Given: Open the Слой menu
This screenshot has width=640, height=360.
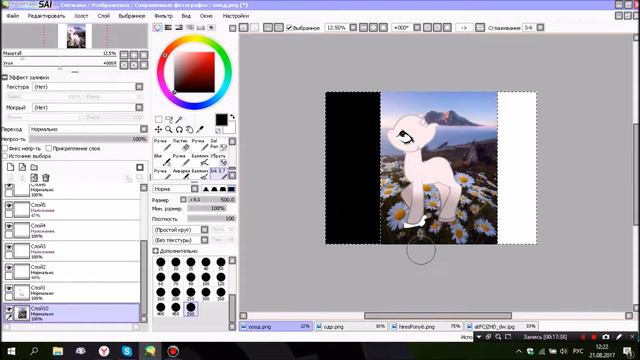Looking at the screenshot, I should coord(103,16).
